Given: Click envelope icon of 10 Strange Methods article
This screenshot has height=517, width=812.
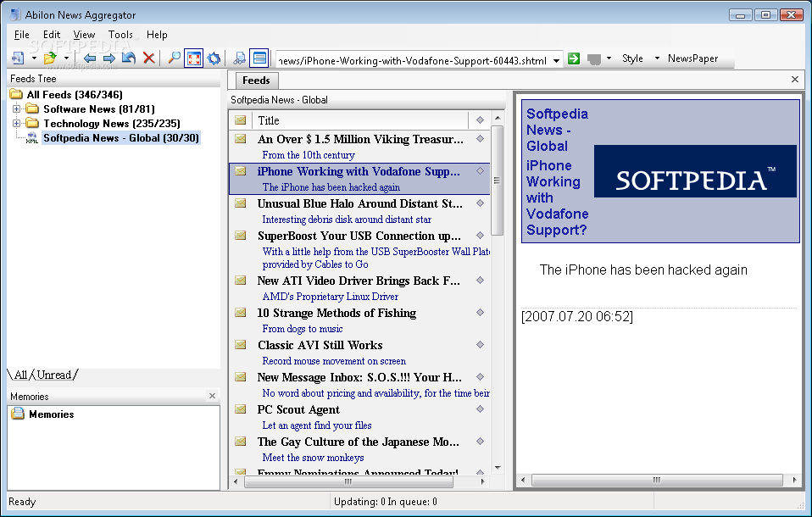Looking at the screenshot, I should pos(240,313).
